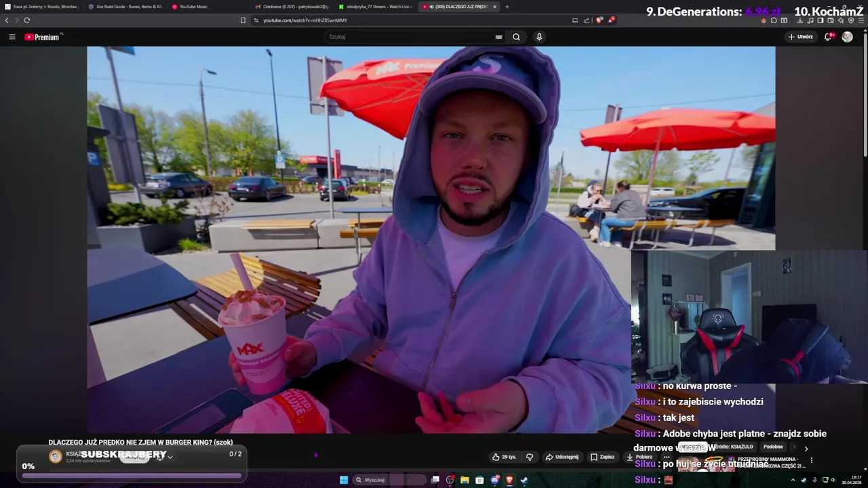Switch to the Trasa pl. Srebrny map tab
Image resolution: width=868 pixels, height=488 pixels.
click(42, 7)
